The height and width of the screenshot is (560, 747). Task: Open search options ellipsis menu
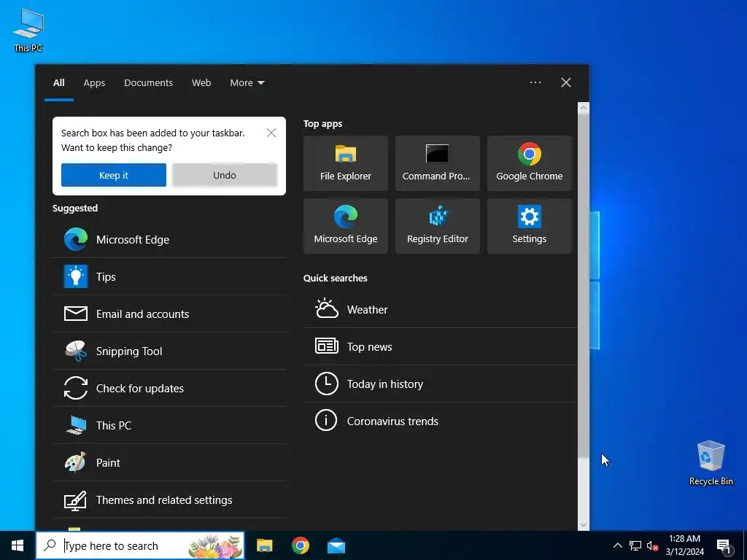pyautogui.click(x=535, y=82)
